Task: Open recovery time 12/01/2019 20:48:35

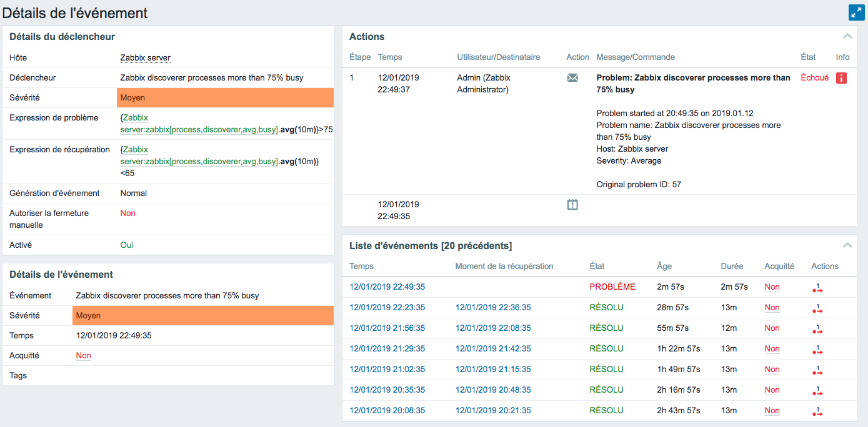Action: tap(493, 390)
